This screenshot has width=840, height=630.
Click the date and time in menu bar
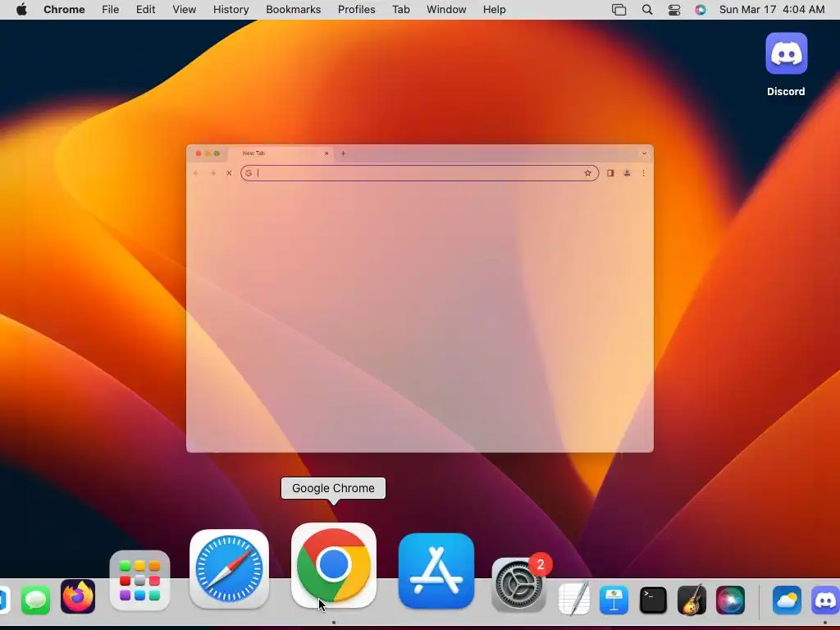tap(772, 10)
